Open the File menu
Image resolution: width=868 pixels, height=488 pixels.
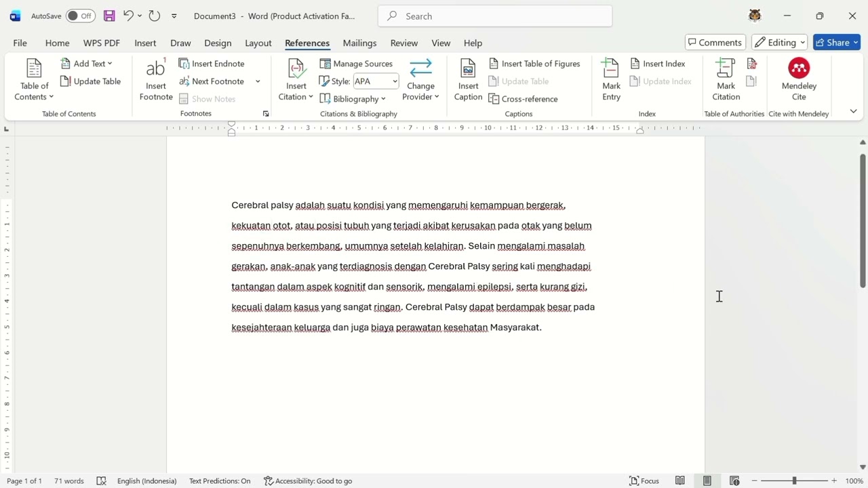pyautogui.click(x=20, y=43)
